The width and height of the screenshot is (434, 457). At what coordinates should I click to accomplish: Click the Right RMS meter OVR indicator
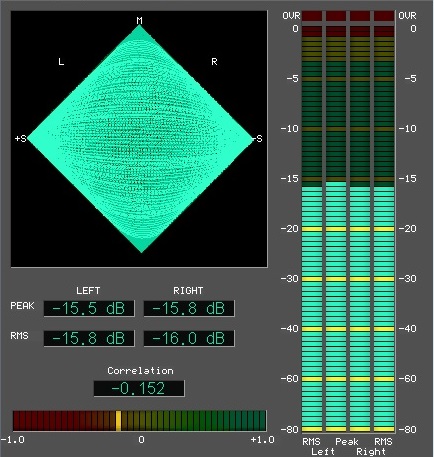(384, 16)
